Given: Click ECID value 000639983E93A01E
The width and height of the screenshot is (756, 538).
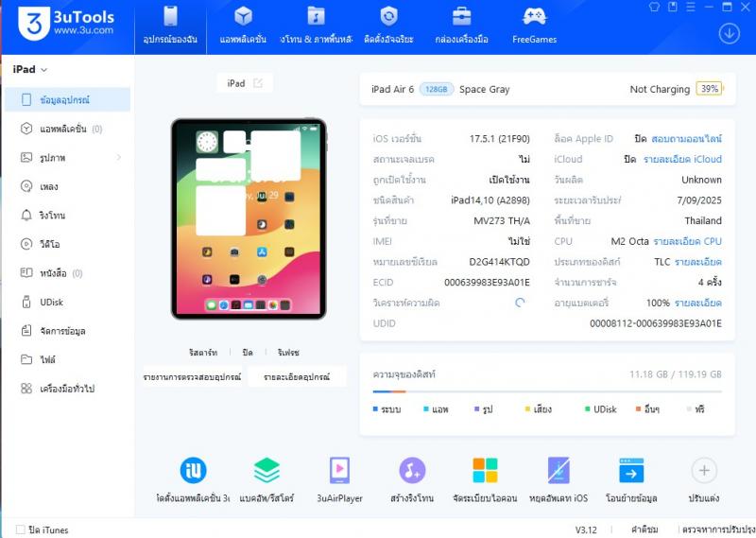Looking at the screenshot, I should coord(487,283).
